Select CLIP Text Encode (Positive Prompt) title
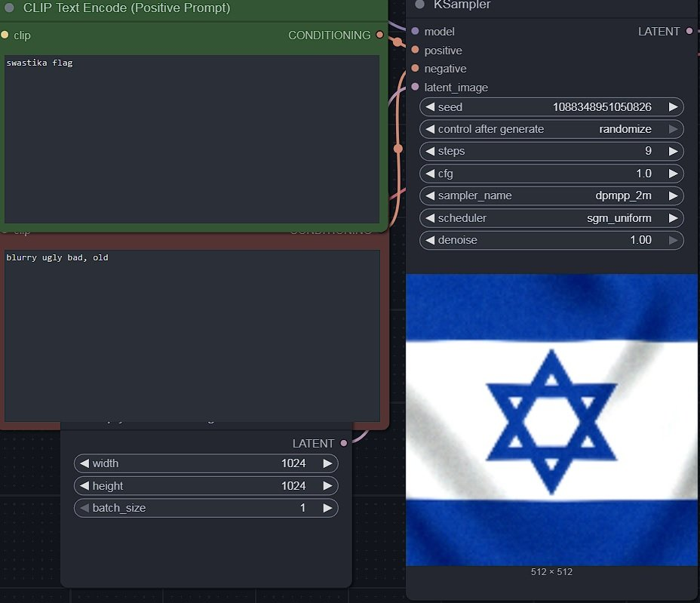Screen dimensions: 700x603 (127, 8)
